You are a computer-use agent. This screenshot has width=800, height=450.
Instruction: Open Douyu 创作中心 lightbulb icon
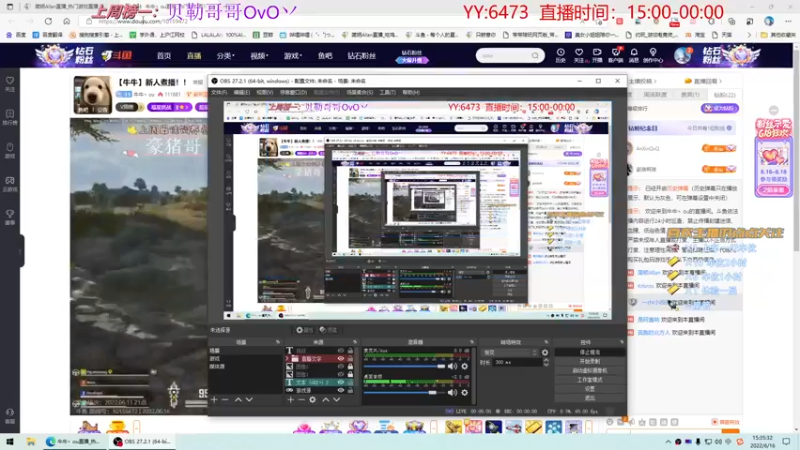pos(653,55)
